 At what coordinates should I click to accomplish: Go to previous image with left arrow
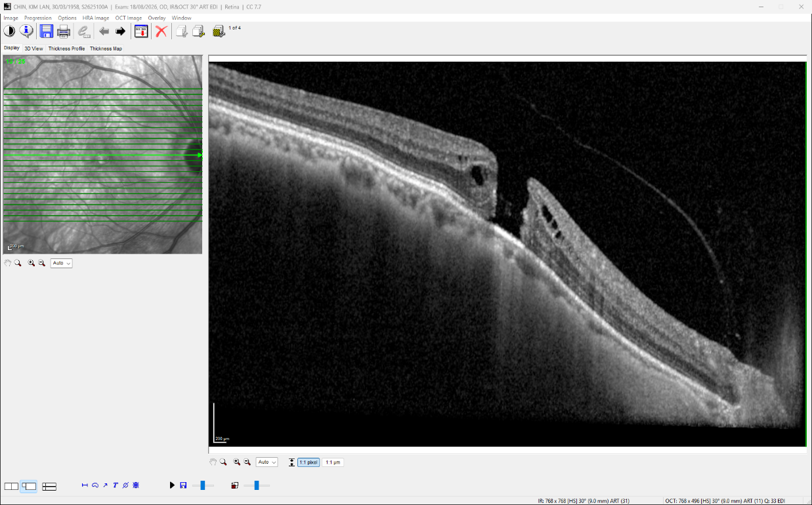point(104,31)
